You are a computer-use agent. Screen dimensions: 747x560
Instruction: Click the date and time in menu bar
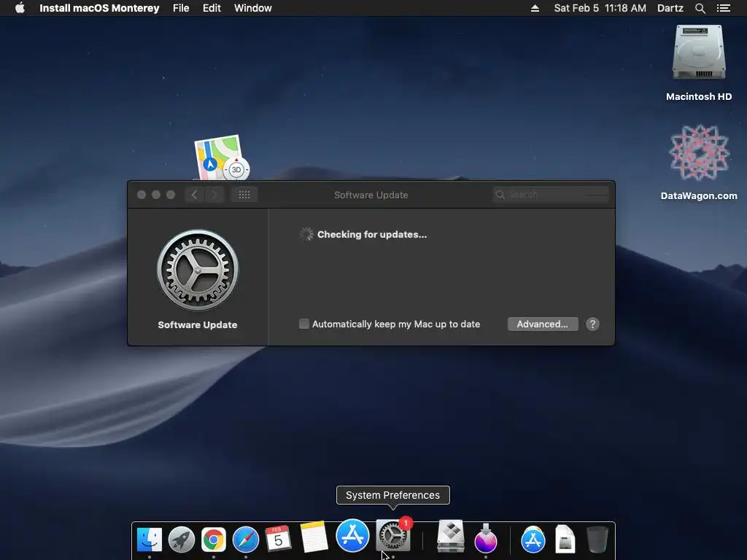point(600,8)
